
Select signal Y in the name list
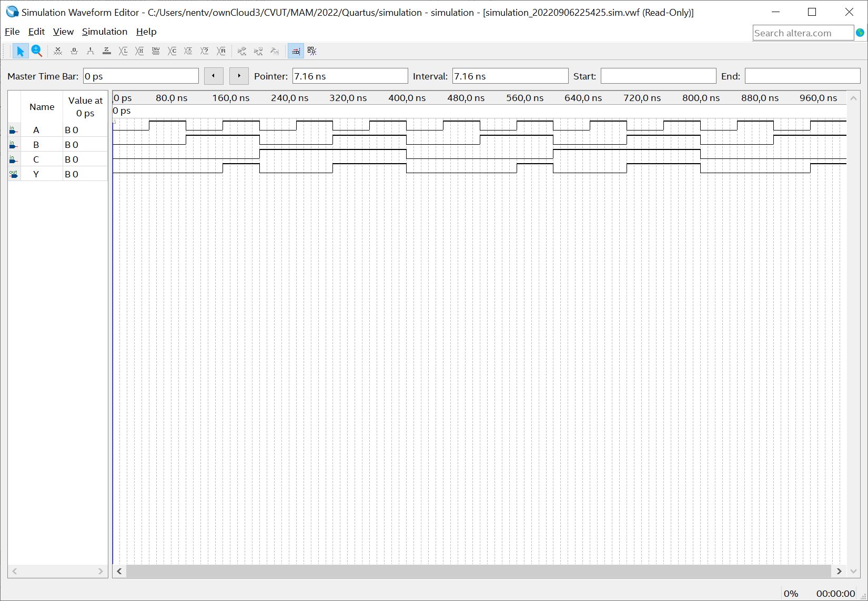point(36,174)
